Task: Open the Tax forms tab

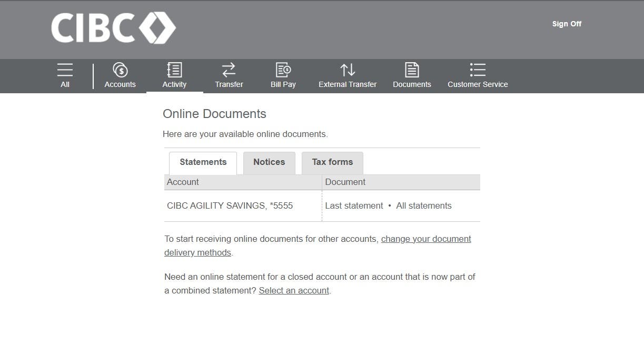Action: pyautogui.click(x=332, y=162)
